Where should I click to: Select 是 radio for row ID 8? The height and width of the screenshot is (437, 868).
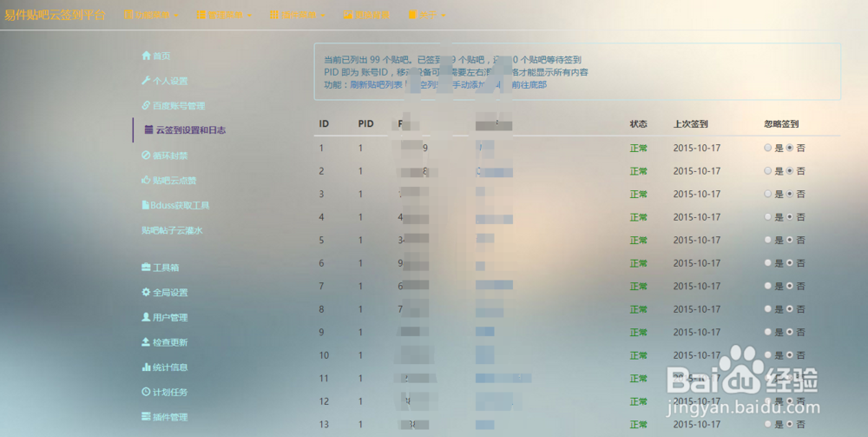point(767,309)
